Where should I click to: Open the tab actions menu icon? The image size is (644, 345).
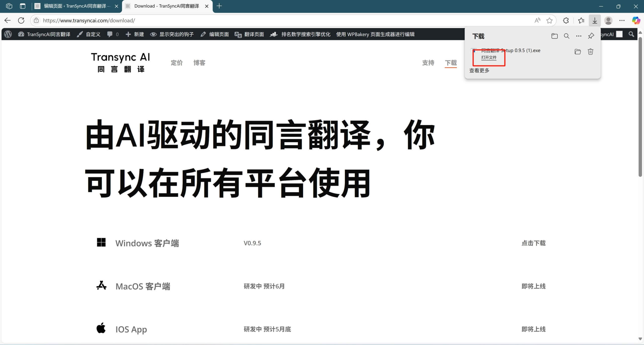(23, 6)
